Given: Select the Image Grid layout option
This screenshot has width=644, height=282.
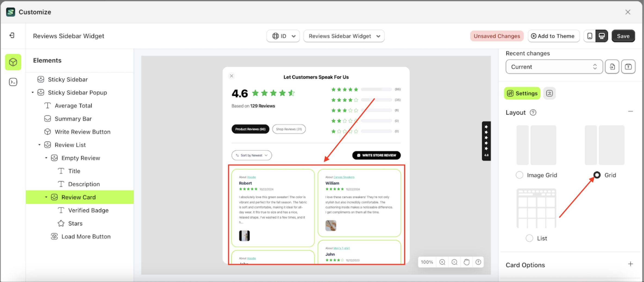Looking at the screenshot, I should tap(519, 175).
